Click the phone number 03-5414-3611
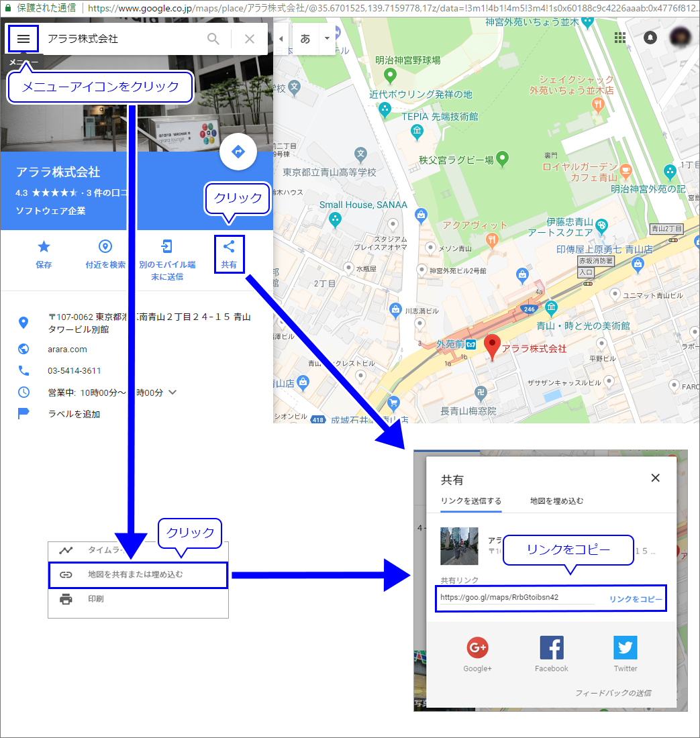This screenshot has height=738, width=700. pos(74,371)
